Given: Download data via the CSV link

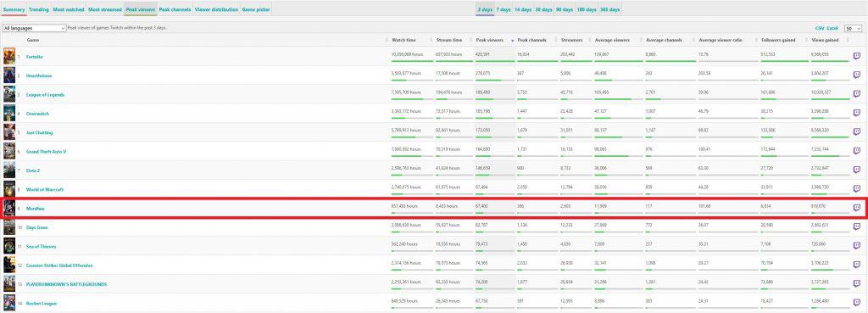Looking at the screenshot, I should pyautogui.click(x=820, y=28).
